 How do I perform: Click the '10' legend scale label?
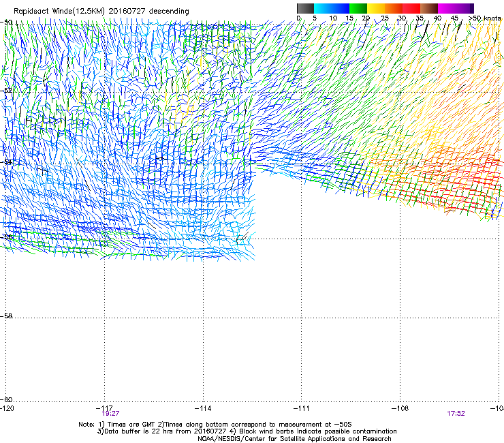tap(333, 18)
